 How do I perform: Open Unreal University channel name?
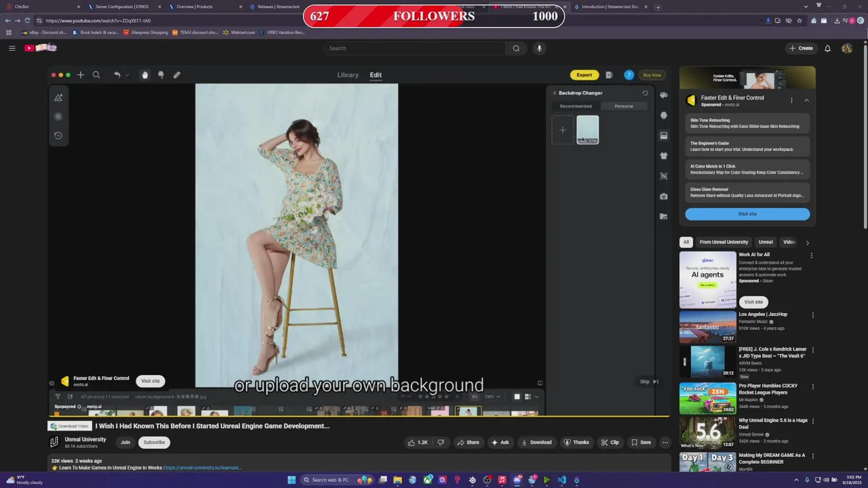[85, 439]
